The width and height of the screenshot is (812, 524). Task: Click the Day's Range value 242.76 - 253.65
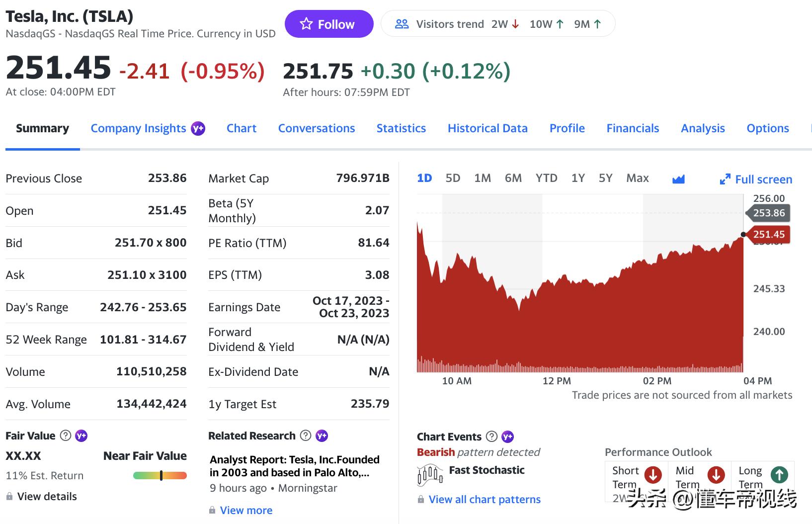[143, 307]
